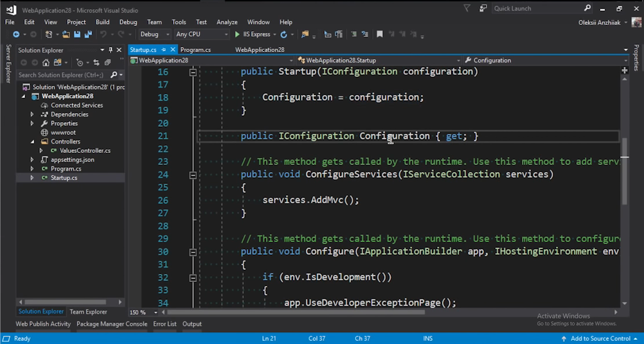Open the Any CPU platform dropdown

202,35
